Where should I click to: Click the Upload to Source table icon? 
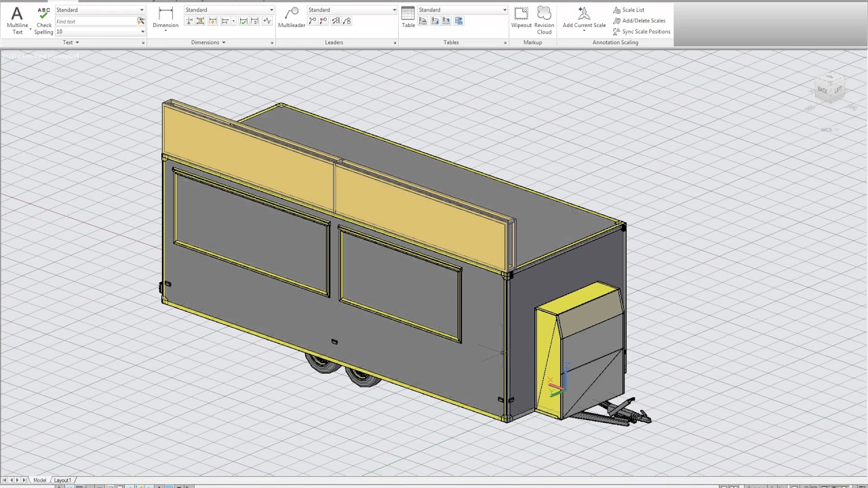coord(446,21)
